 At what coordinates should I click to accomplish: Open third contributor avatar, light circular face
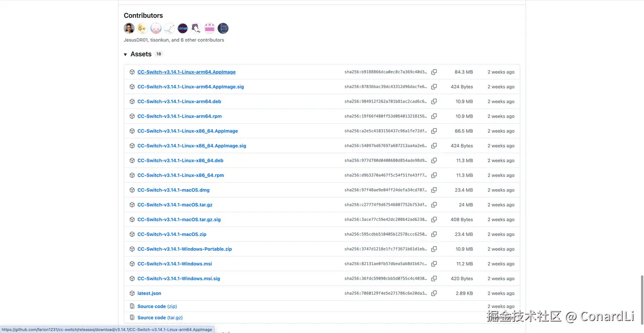156,28
